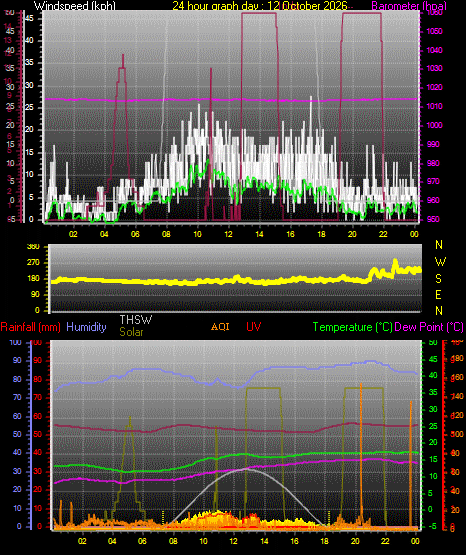Screen dimensions: 466x555
Task: Click hour label 08 under the windspeed graph
Action: (166, 234)
